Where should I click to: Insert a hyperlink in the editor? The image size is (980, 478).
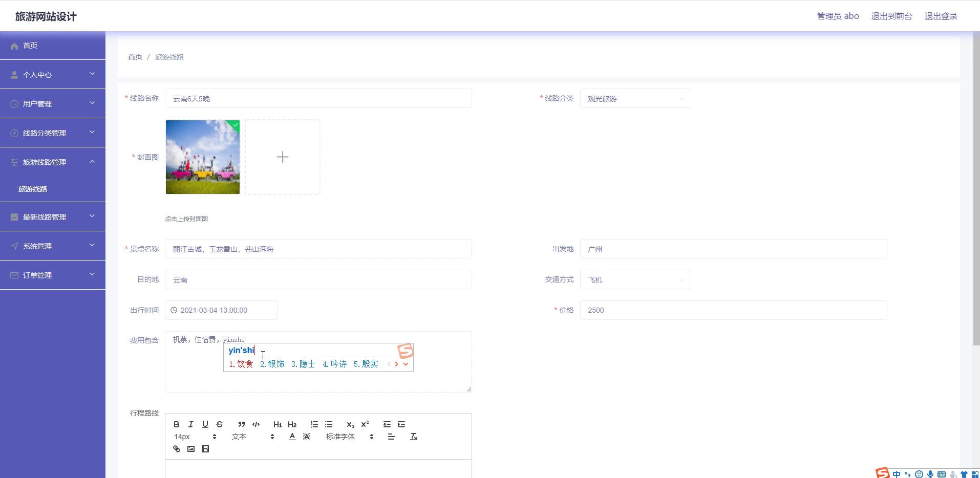tap(177, 449)
